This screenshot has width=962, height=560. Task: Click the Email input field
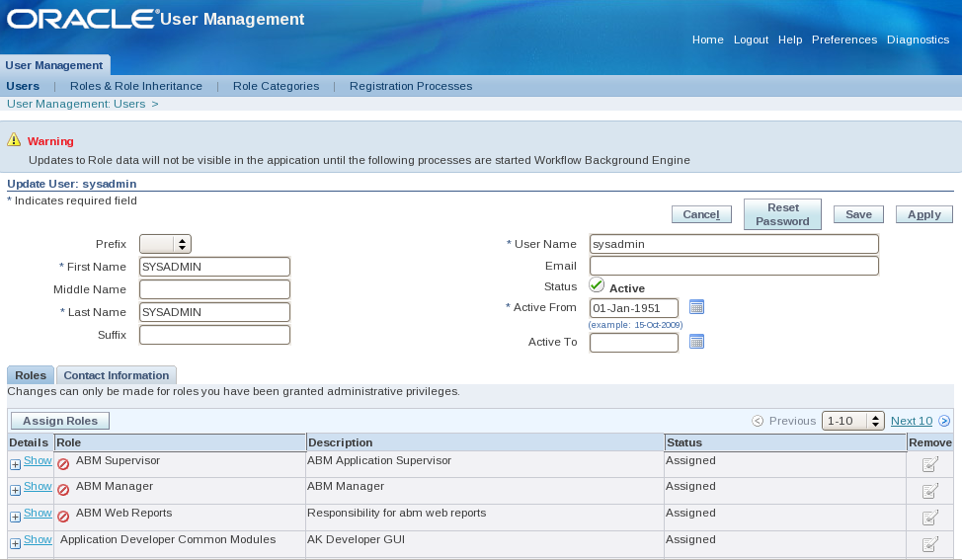[734, 266]
